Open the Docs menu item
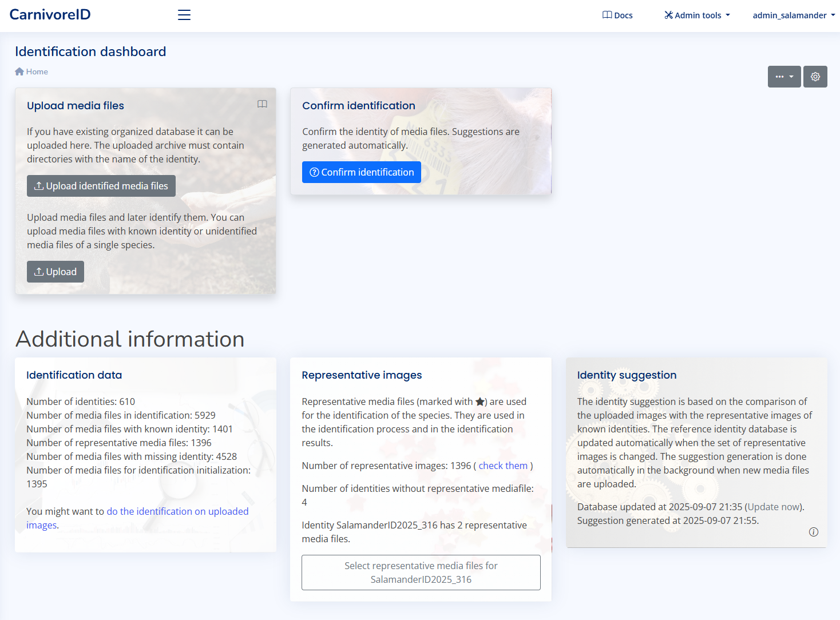Screen dimensions: 840x620 point(617,15)
